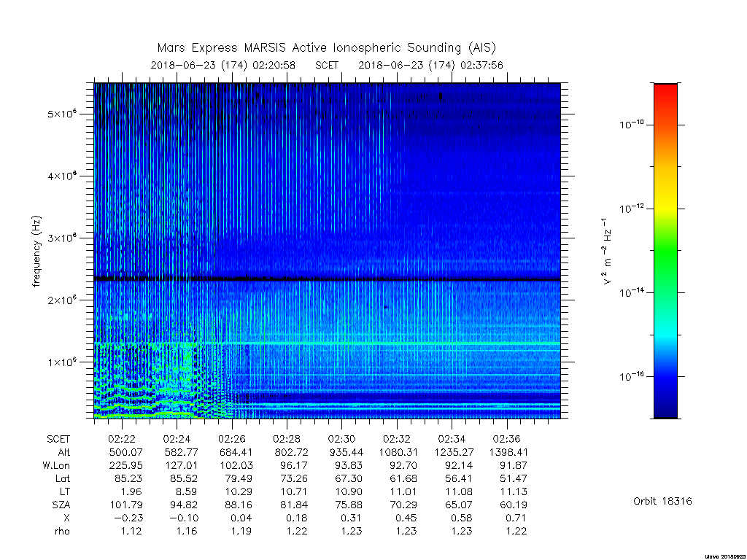This screenshot has width=747, height=560.
Task: Click the 10⁻¹⁶ color scale label
Action: pyautogui.click(x=631, y=377)
